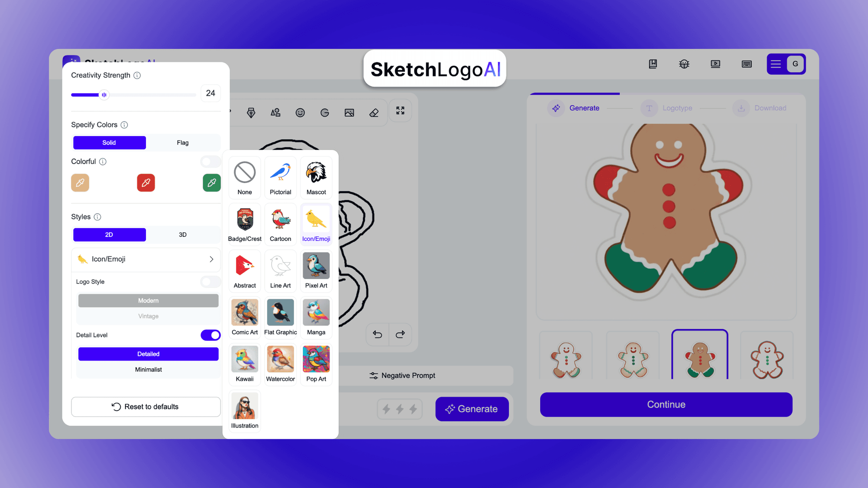Image resolution: width=868 pixels, height=488 pixels.
Task: Select Flag color specification option
Action: pyautogui.click(x=183, y=142)
